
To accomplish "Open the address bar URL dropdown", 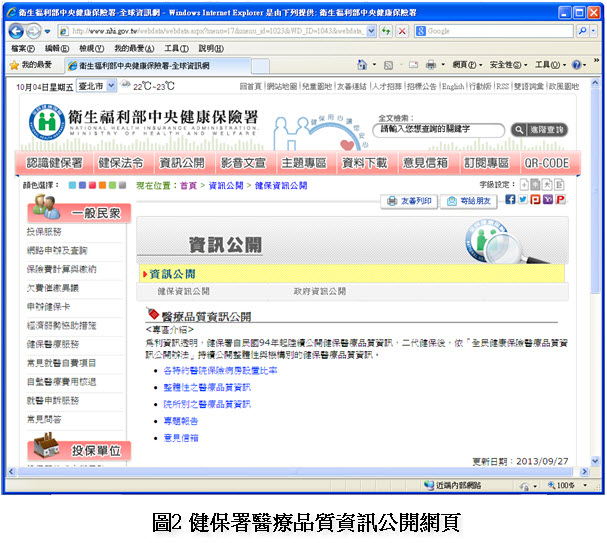I will coord(371,31).
